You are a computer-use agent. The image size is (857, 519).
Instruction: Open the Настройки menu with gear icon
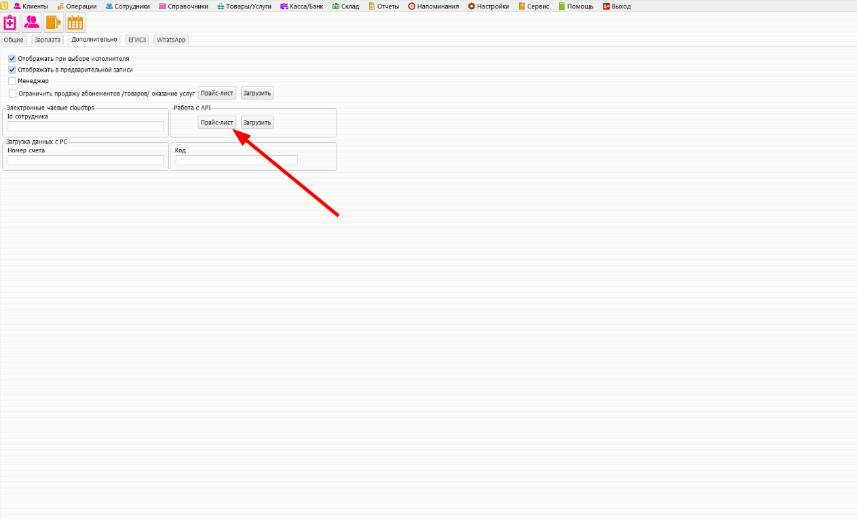point(488,6)
